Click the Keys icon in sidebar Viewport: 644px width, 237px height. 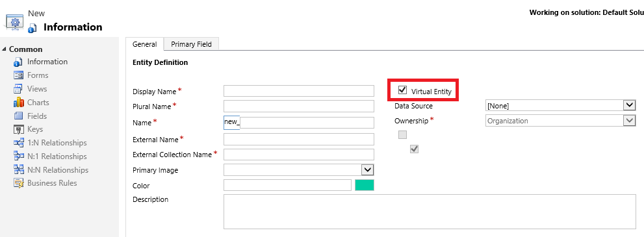point(18,130)
